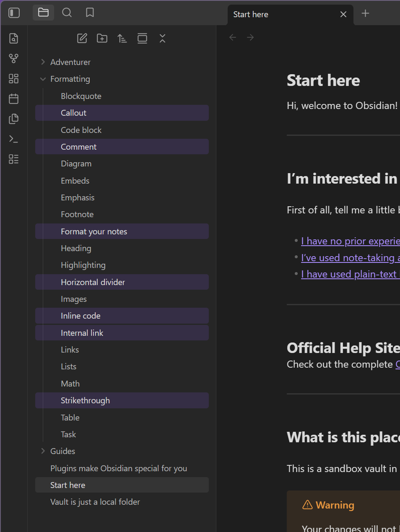Screen dimensions: 400x532
Task: Change sort order in file explorer
Action: [122, 39]
